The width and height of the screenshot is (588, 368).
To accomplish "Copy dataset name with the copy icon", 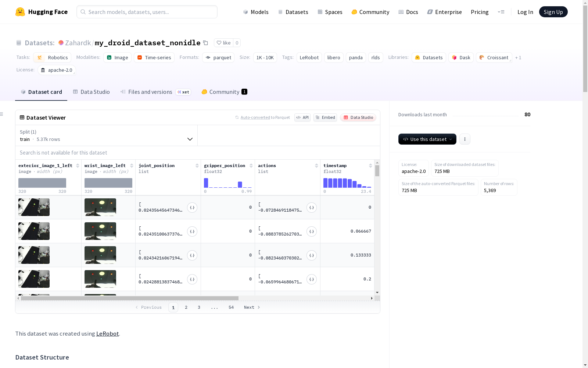I will (x=206, y=43).
